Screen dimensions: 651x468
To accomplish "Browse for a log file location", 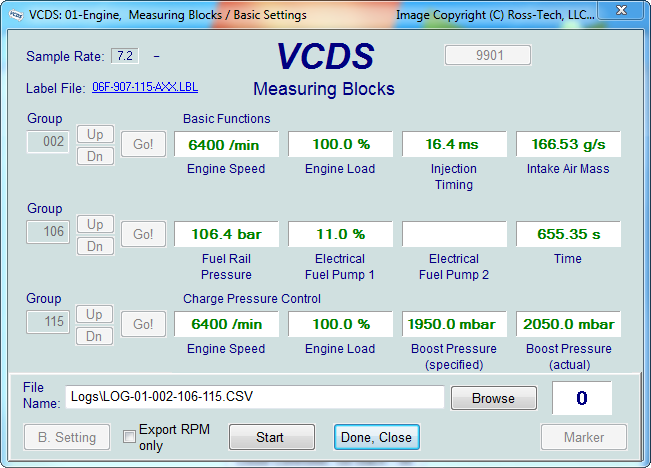I will (x=494, y=398).
